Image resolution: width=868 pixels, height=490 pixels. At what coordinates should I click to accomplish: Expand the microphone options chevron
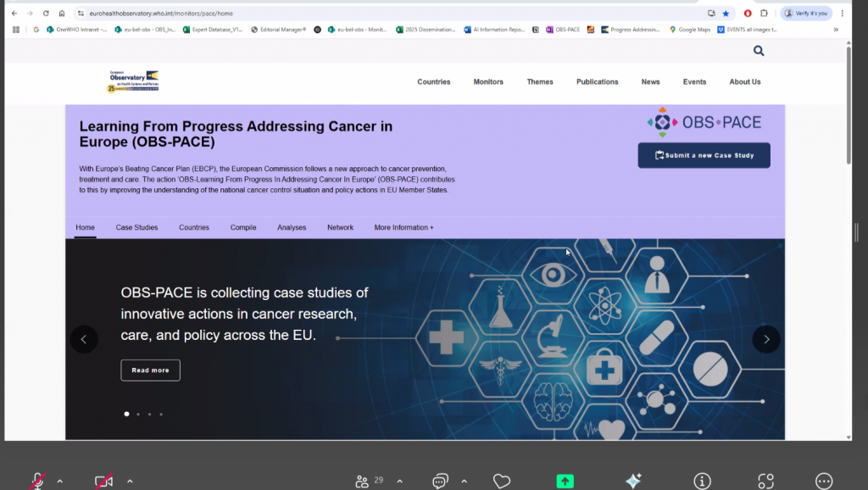[60, 481]
